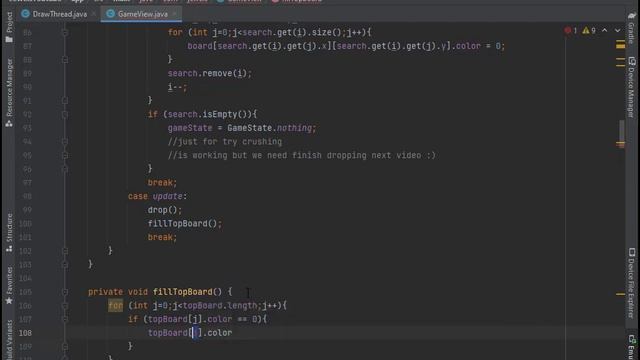
Task: Toggle fold marker at line 91
Action: tap(65, 100)
